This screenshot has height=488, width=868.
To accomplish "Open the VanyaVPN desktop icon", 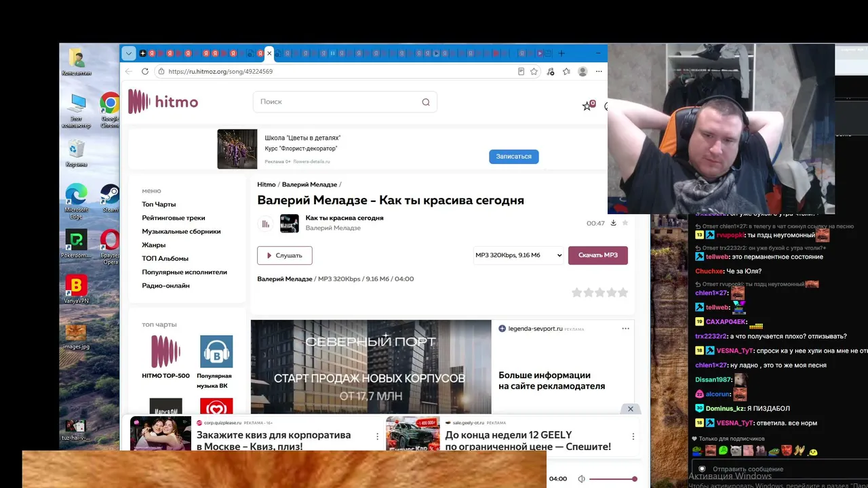I will tap(77, 289).
